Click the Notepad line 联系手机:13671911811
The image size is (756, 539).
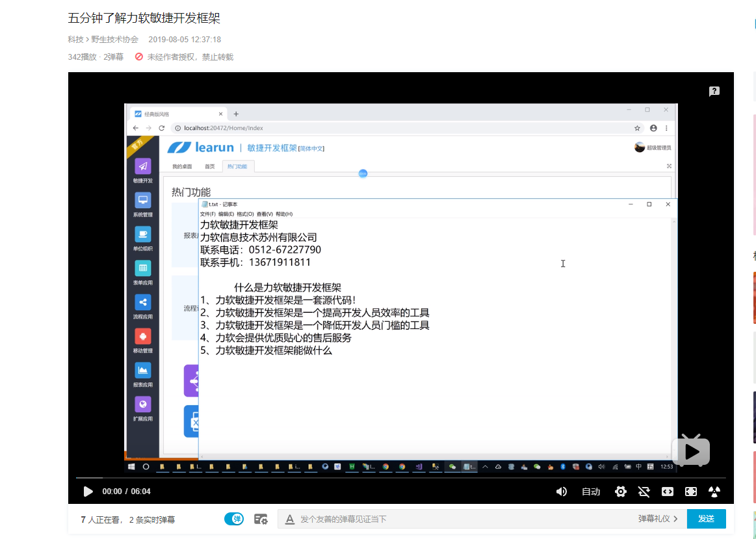255,262
